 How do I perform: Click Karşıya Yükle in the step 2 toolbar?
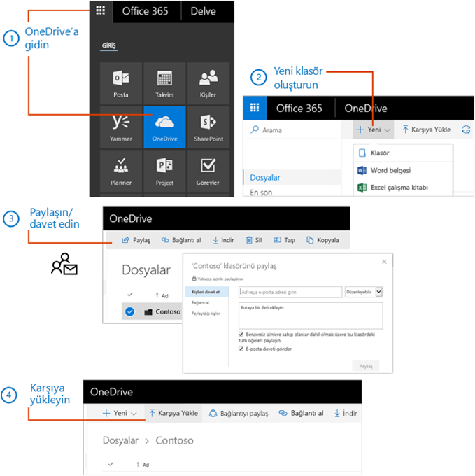click(427, 129)
